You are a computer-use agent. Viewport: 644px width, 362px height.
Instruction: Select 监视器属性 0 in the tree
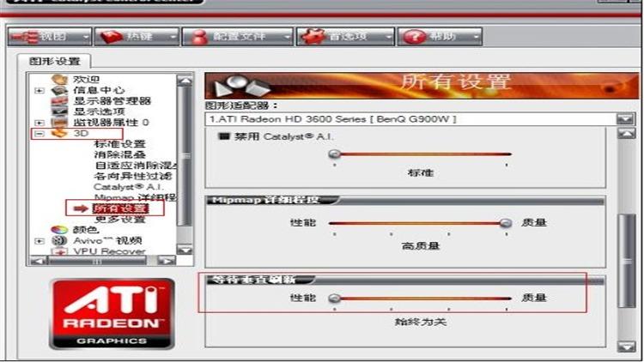[111, 123]
